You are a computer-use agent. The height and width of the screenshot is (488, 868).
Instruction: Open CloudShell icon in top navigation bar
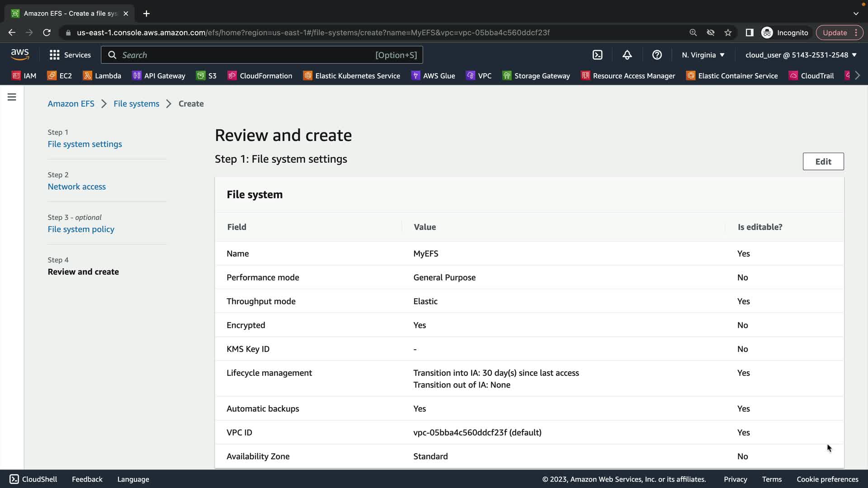(x=597, y=55)
